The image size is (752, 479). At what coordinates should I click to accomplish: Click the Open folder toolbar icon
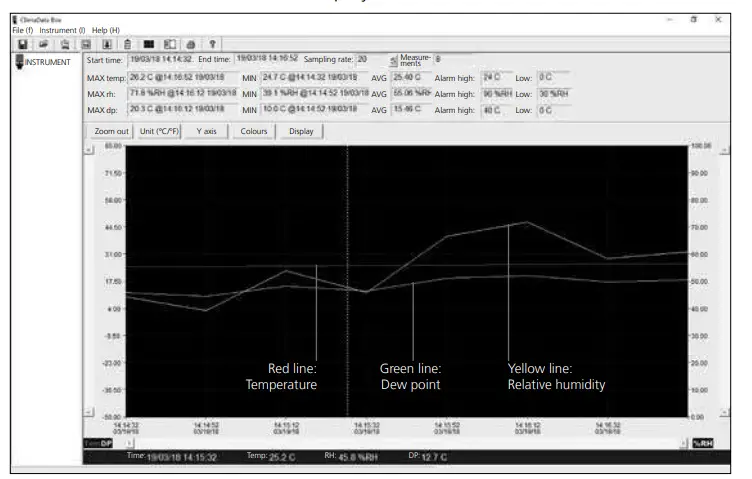click(44, 45)
